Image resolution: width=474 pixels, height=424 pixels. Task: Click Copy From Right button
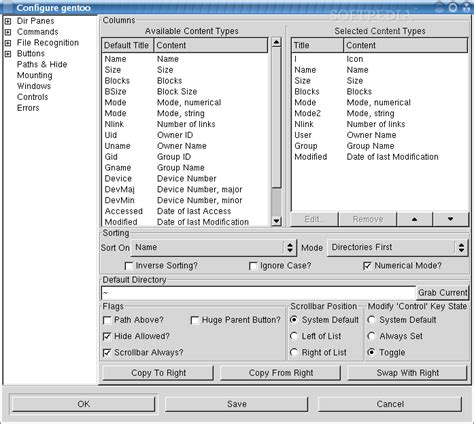tap(281, 373)
